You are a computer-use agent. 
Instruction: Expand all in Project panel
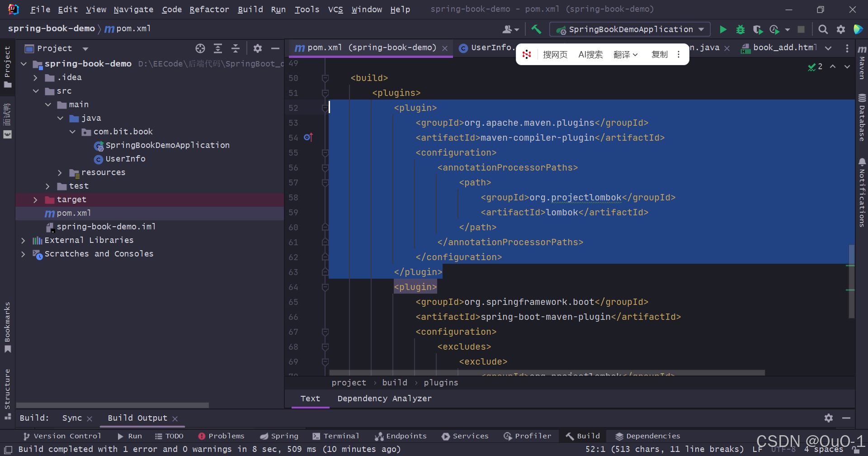[218, 48]
